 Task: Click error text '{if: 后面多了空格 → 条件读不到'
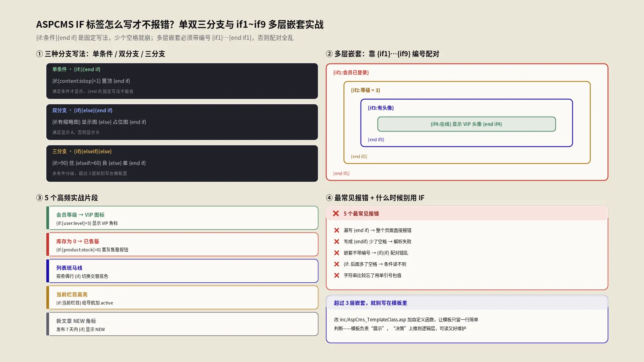coord(375,264)
